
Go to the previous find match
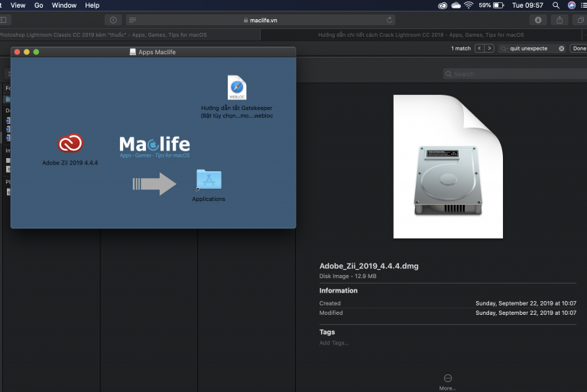point(479,48)
